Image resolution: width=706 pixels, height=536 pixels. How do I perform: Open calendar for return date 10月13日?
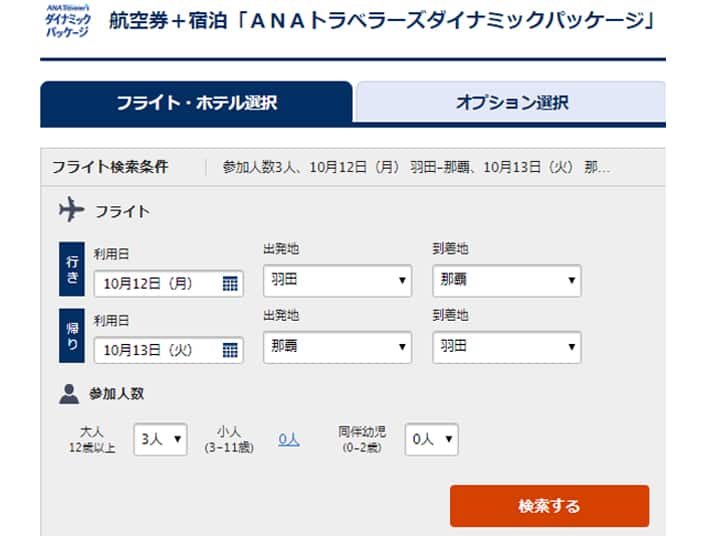[x=230, y=350]
